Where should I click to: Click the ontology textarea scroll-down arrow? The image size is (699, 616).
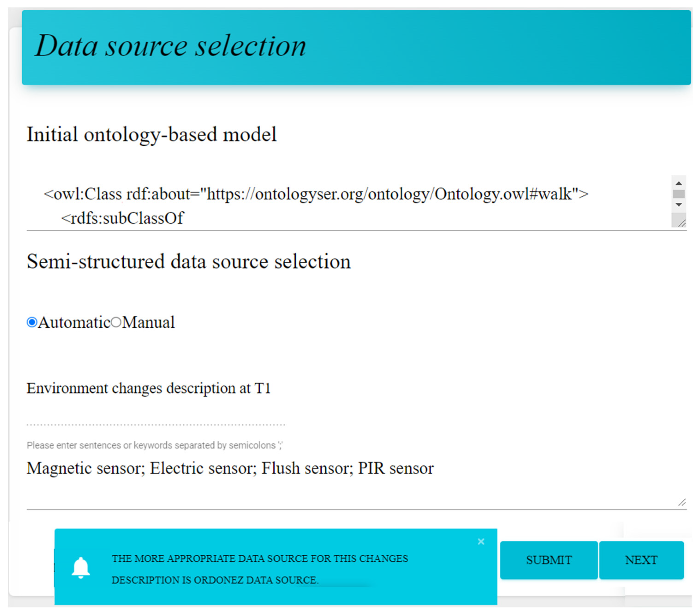point(679,205)
